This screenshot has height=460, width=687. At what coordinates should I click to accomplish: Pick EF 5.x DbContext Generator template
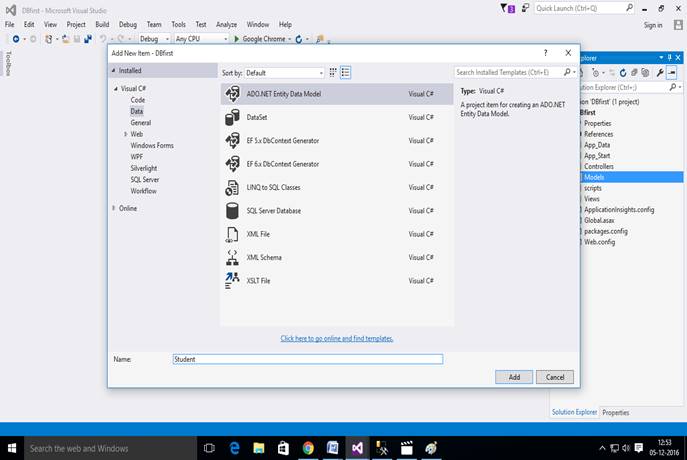pyautogui.click(x=336, y=141)
